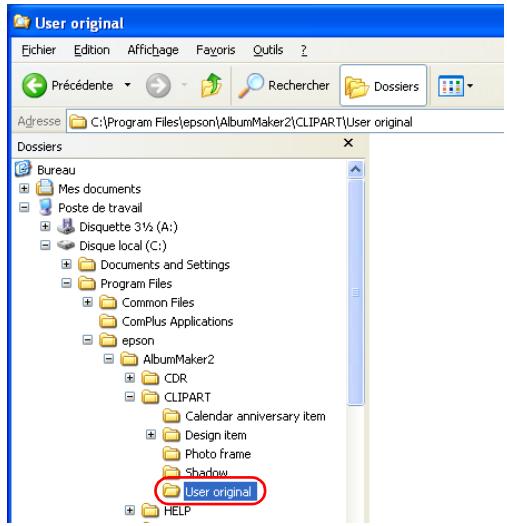The height and width of the screenshot is (526, 507).
Task: Collapse Program Files node
Action: [x=66, y=283]
